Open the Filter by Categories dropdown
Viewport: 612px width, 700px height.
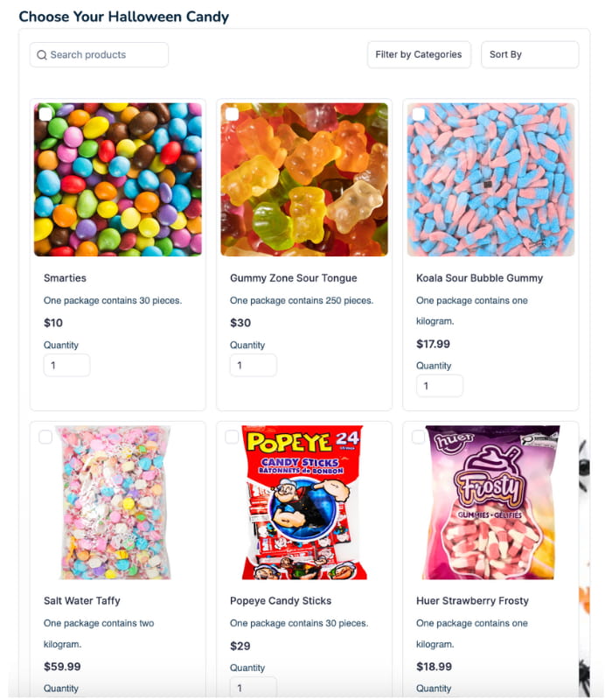click(x=419, y=54)
